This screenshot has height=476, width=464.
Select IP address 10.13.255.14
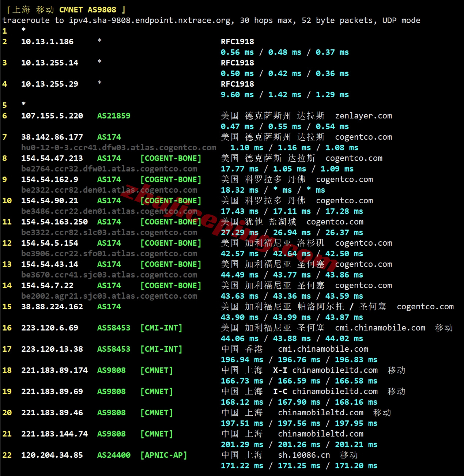pyautogui.click(x=50, y=63)
